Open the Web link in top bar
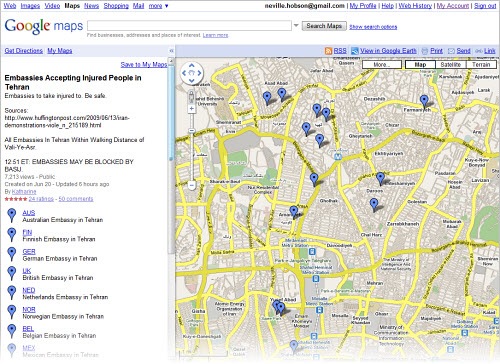Viewport: 500px width, 364px height. pyautogui.click(x=10, y=6)
